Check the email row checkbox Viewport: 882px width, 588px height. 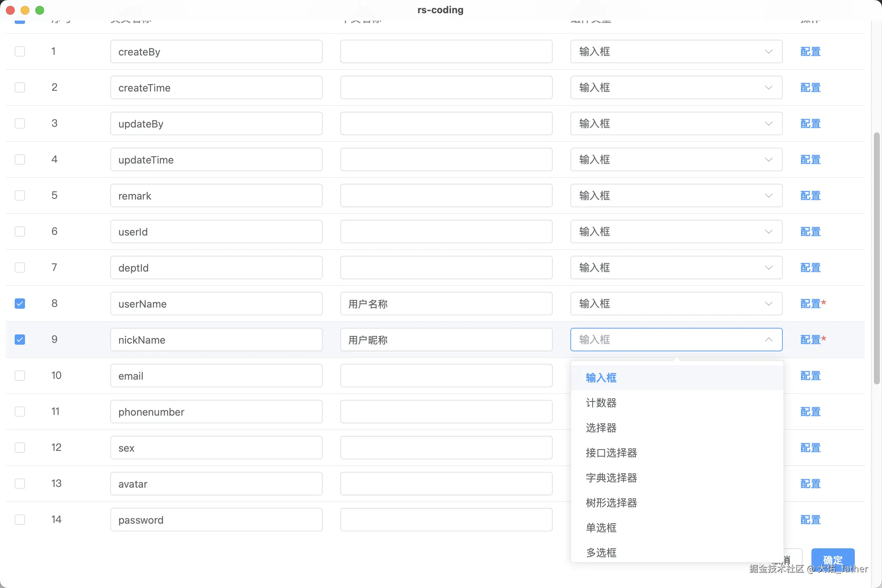[20, 375]
